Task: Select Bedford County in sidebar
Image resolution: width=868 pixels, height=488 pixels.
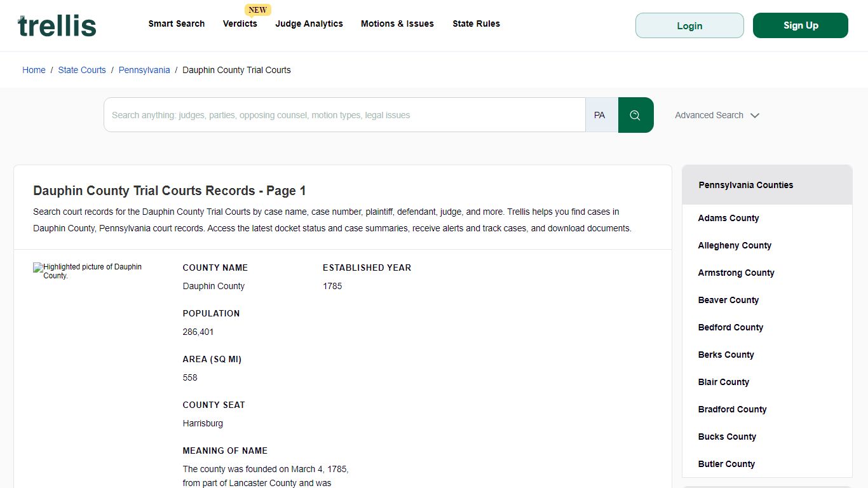Action: [731, 327]
